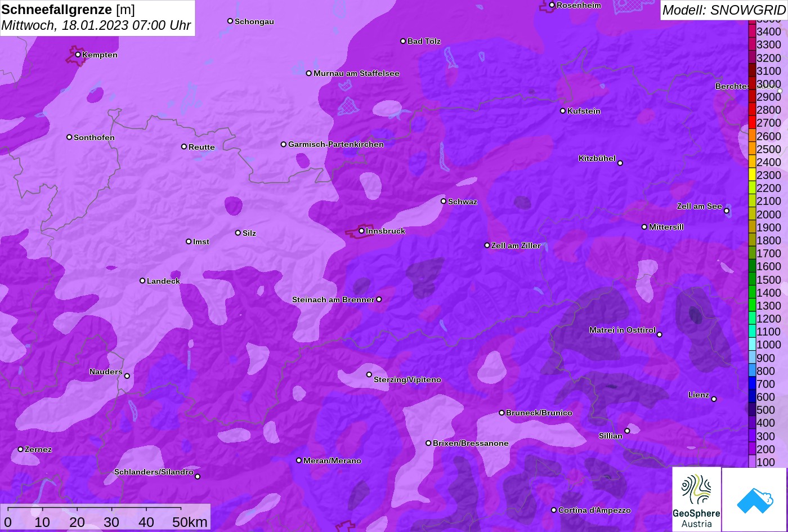The height and width of the screenshot is (532, 788).
Task: Click the GeoSphere Austria logo
Action: (x=696, y=499)
